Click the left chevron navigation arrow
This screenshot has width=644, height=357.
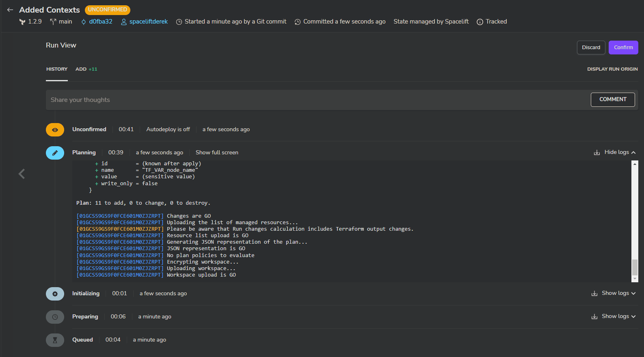(22, 174)
